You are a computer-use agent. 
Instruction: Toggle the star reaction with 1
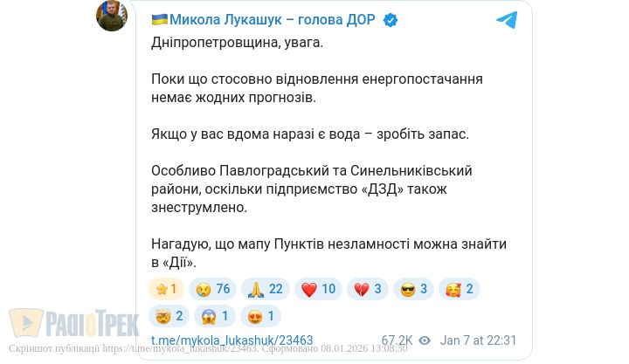pos(166,289)
